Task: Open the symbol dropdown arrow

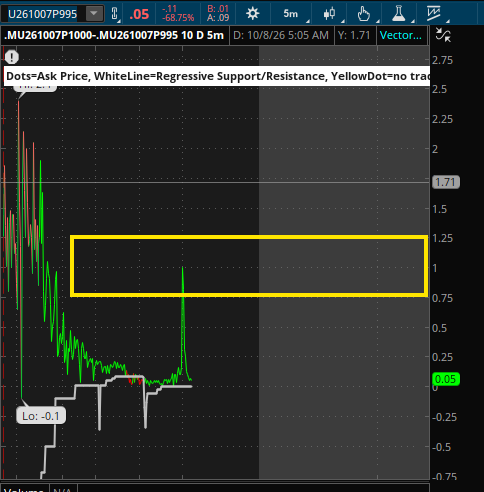Action: (94, 14)
